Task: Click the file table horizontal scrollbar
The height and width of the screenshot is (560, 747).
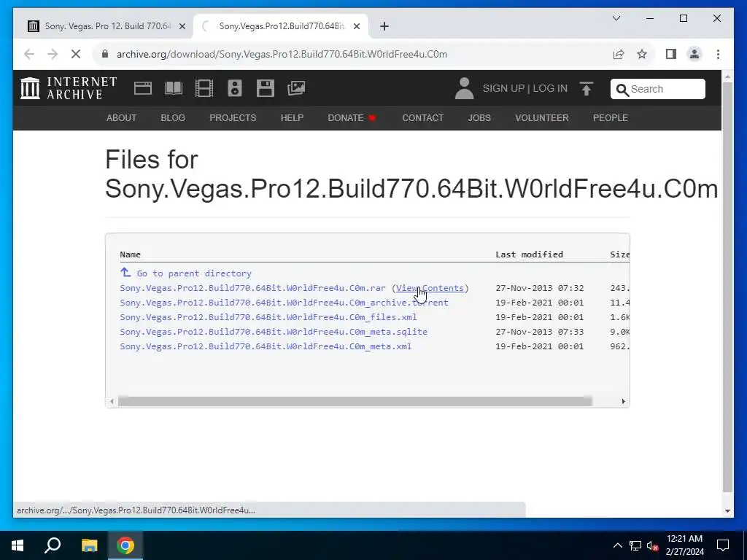Action: click(355, 402)
